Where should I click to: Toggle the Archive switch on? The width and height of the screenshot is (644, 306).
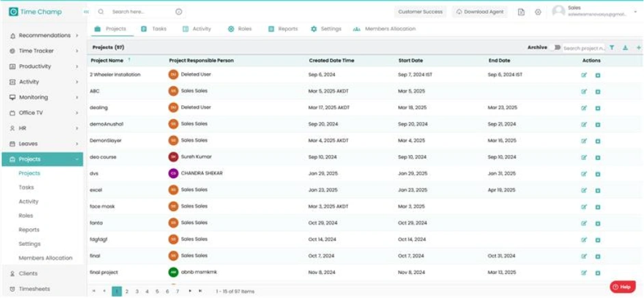pyautogui.click(x=556, y=48)
